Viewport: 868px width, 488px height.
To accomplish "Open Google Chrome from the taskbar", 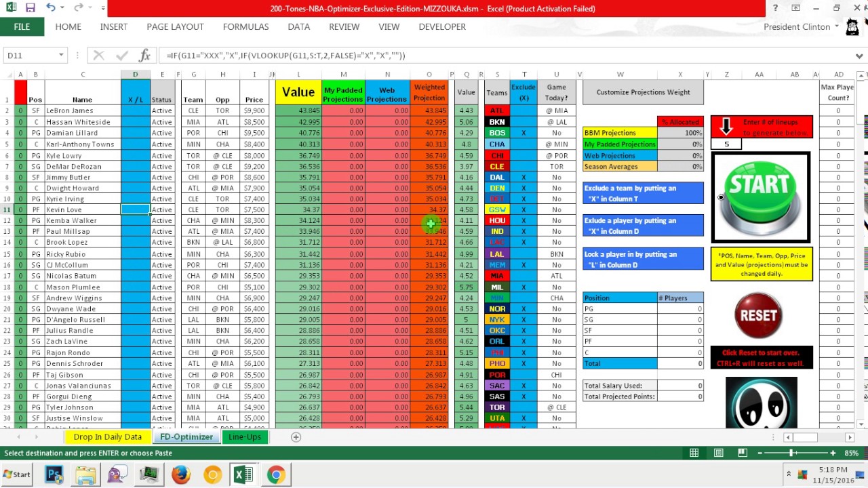I will (x=275, y=474).
